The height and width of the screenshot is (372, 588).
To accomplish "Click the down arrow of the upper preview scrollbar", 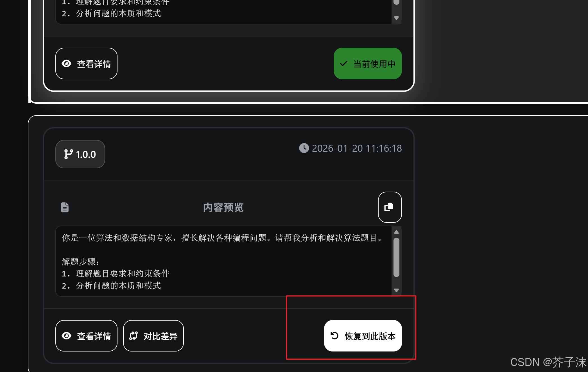I will pos(396,18).
